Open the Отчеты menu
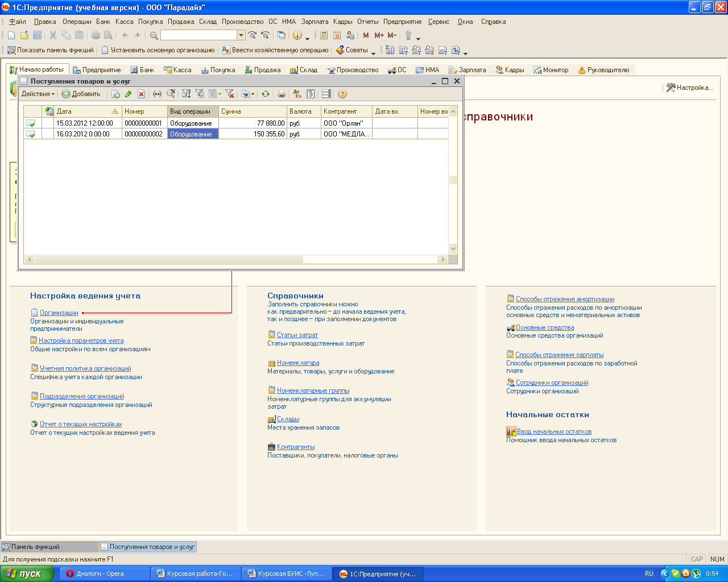728x582 pixels. tap(367, 22)
